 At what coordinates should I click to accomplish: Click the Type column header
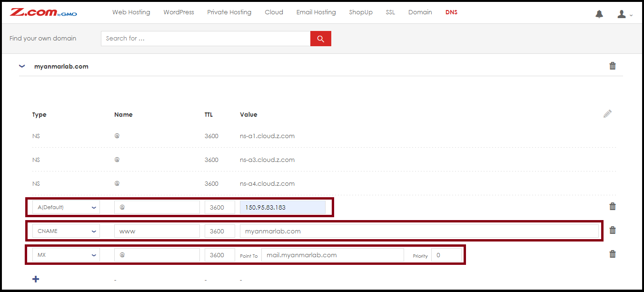40,115
